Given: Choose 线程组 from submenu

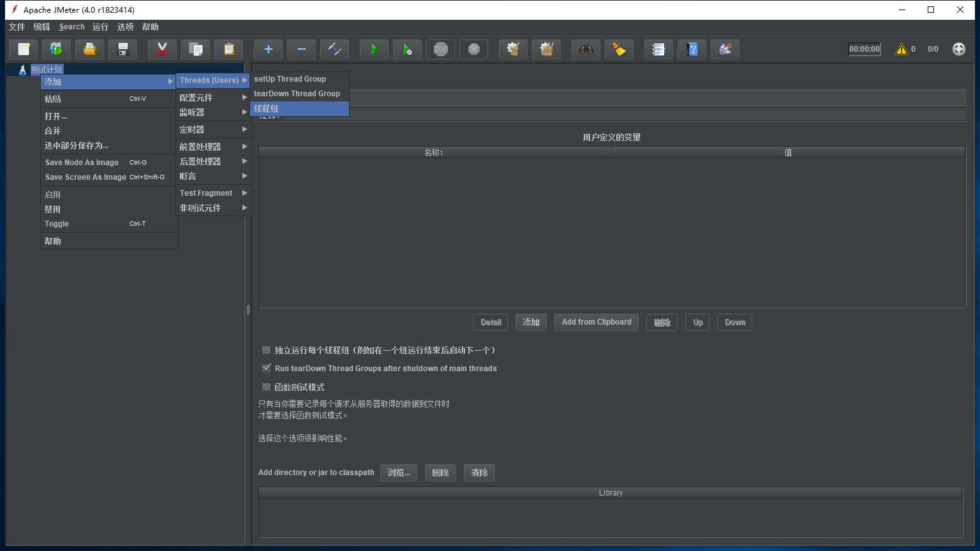Looking at the screenshot, I should pos(300,108).
